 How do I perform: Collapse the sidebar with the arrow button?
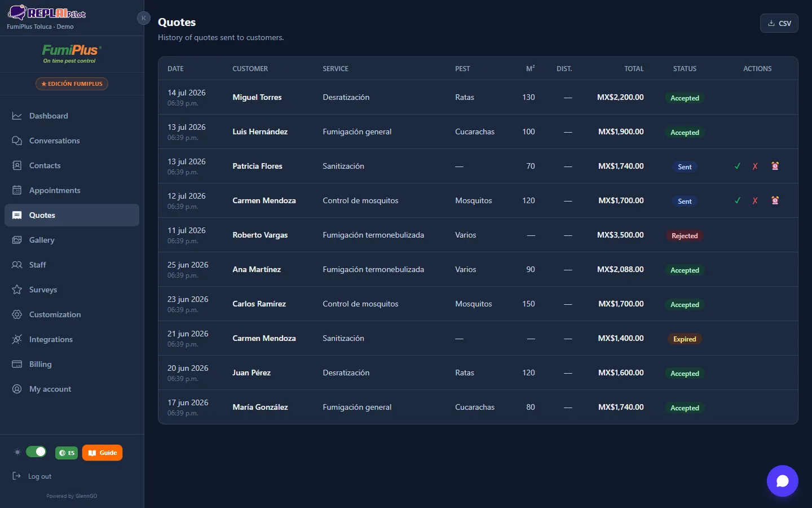(x=144, y=18)
